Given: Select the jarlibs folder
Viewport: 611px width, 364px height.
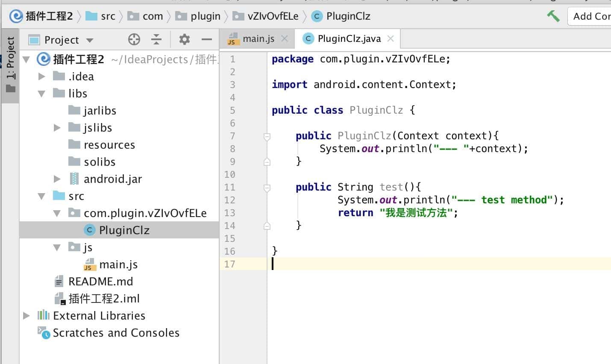Looking at the screenshot, I should 100,111.
